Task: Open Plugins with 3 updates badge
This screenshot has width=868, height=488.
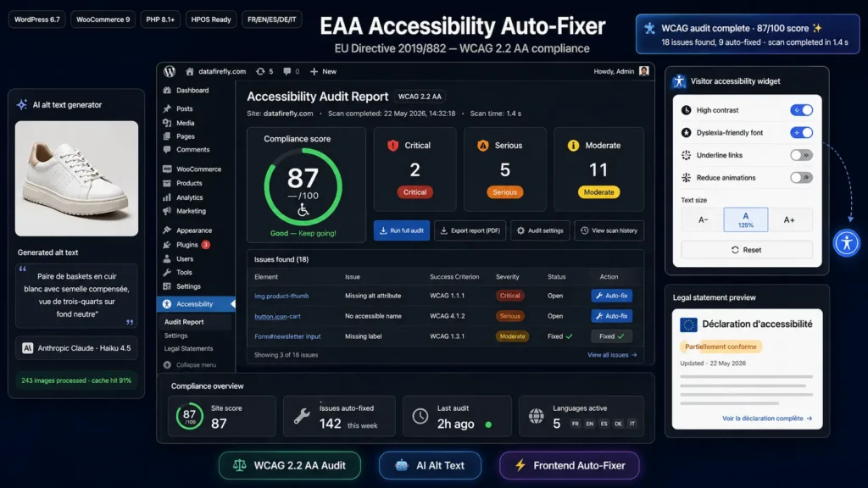Action: (186, 245)
